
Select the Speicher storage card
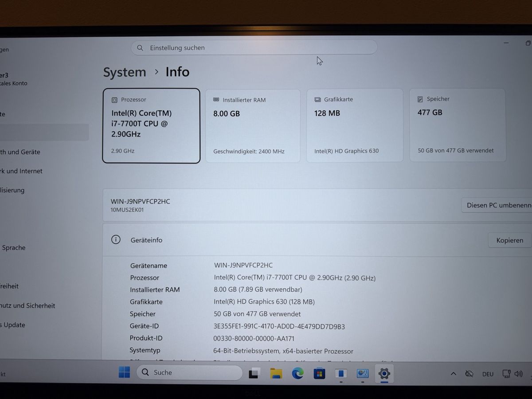click(x=458, y=125)
